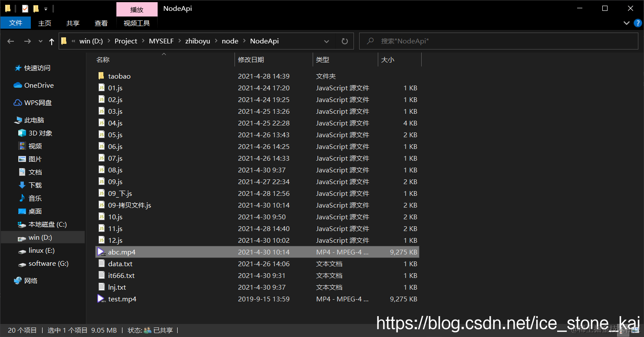Open 本地磁盘 (C:) drive
Image resolution: width=644 pixels, height=337 pixels.
tap(42, 224)
